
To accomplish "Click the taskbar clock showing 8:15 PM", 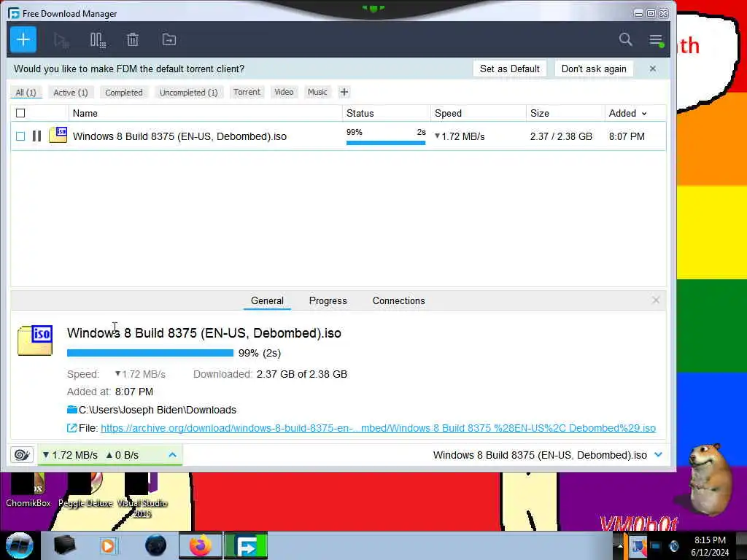I will [710, 545].
